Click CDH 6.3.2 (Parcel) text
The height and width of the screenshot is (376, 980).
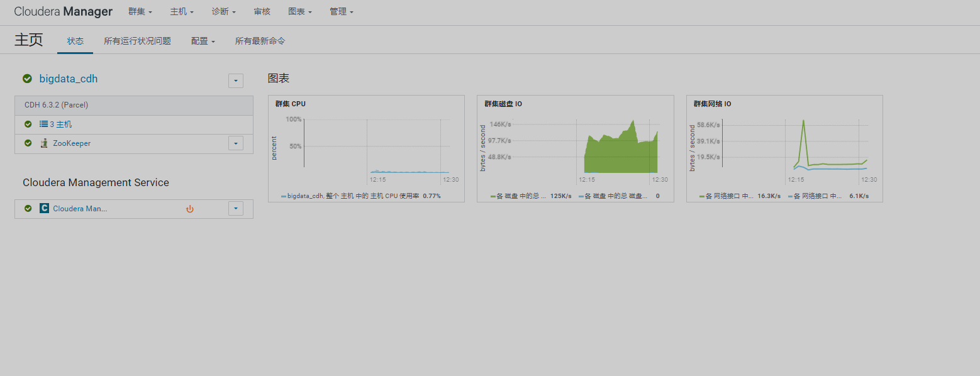pyautogui.click(x=56, y=105)
